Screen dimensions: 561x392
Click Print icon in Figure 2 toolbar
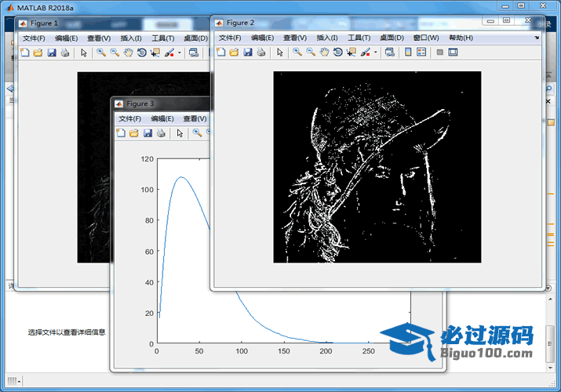pyautogui.click(x=261, y=53)
